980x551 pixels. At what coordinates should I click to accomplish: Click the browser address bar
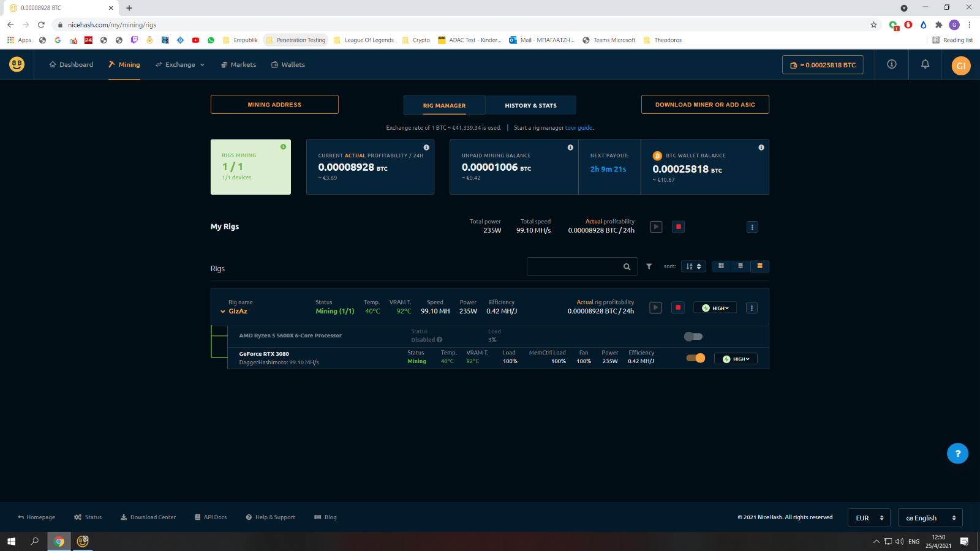459,24
